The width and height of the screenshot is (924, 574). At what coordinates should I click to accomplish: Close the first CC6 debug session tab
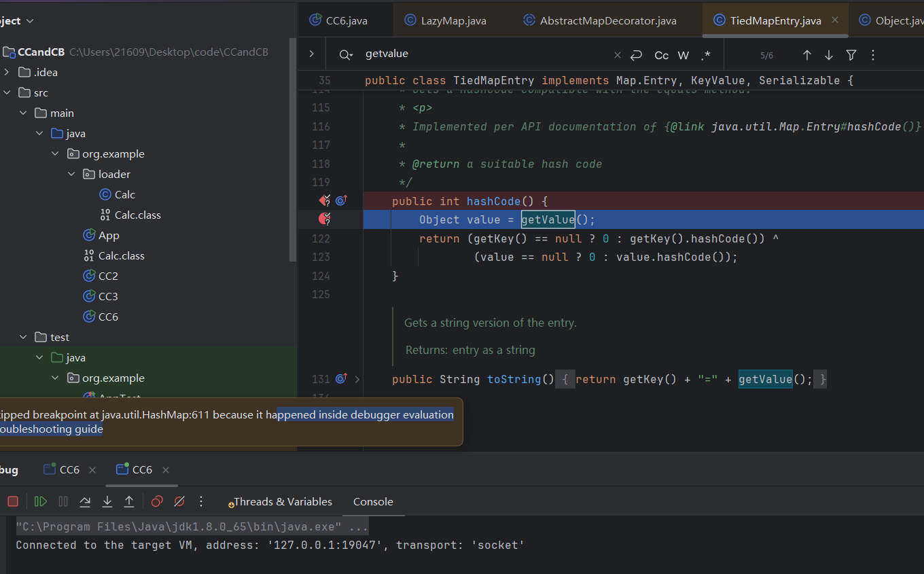tap(92, 470)
